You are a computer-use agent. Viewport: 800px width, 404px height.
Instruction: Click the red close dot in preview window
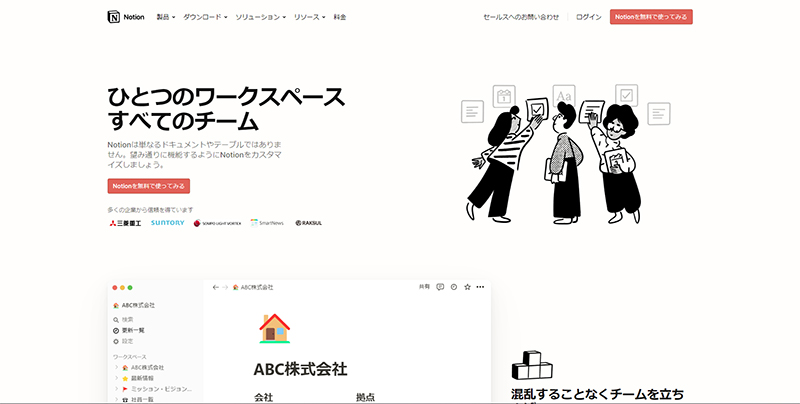point(115,288)
